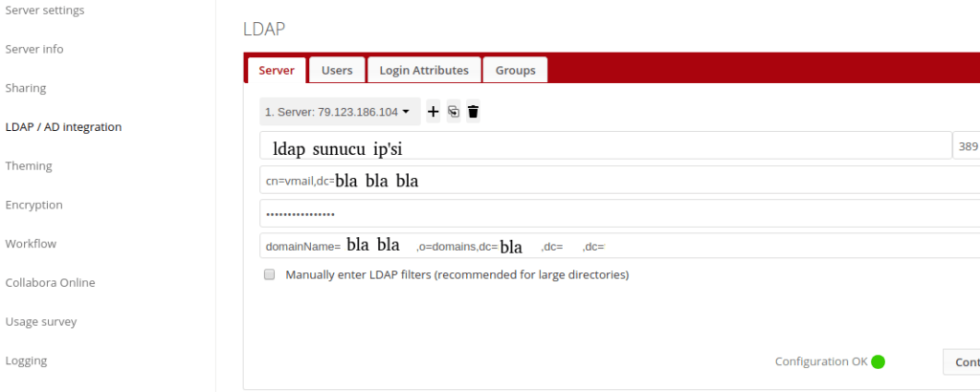Open the Login Attributes tab

[x=423, y=70]
